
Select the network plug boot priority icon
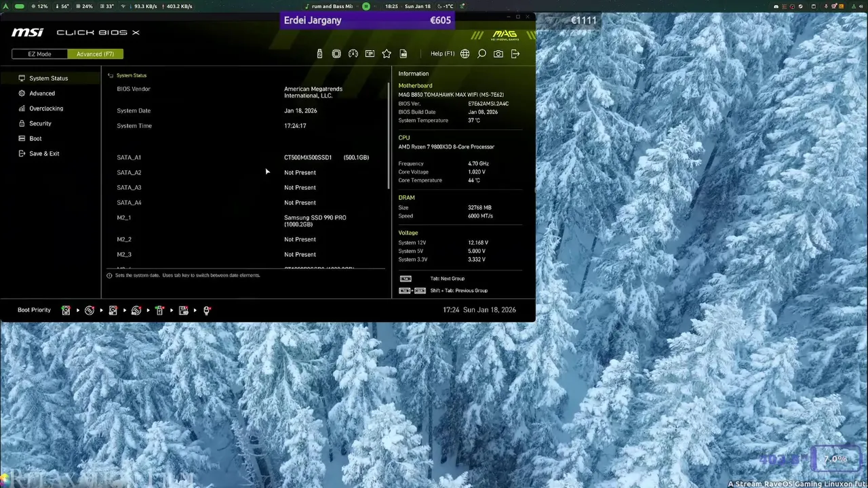point(207,310)
